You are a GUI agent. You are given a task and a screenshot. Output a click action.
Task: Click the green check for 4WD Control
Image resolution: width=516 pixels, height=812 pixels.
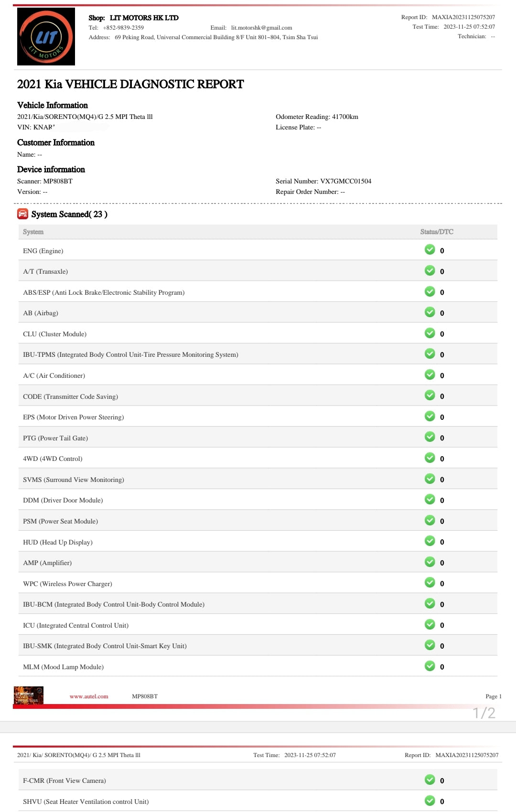point(430,458)
